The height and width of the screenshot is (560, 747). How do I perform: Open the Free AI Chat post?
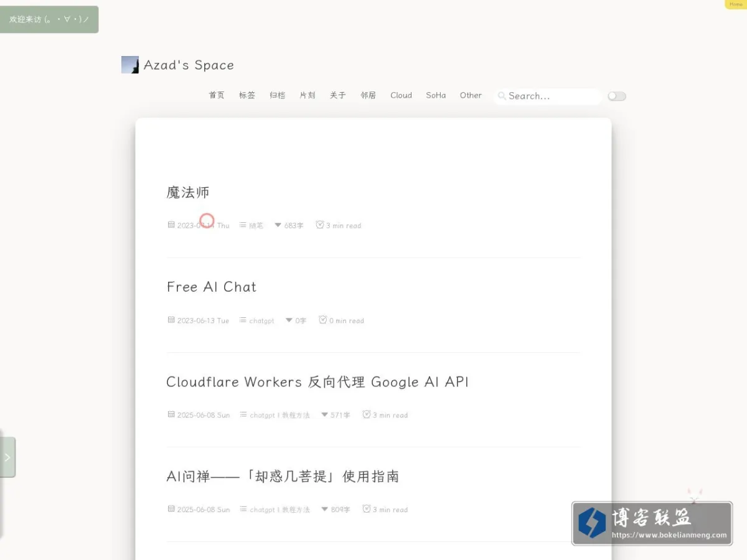tap(212, 287)
